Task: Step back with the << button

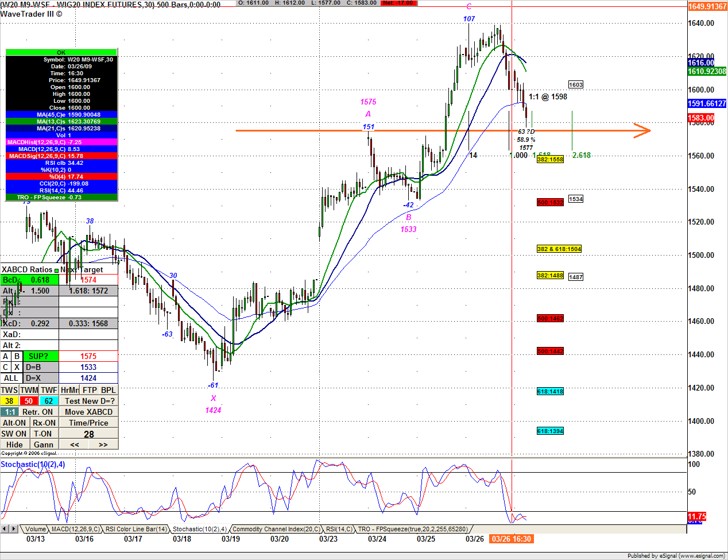Action: click(x=74, y=445)
